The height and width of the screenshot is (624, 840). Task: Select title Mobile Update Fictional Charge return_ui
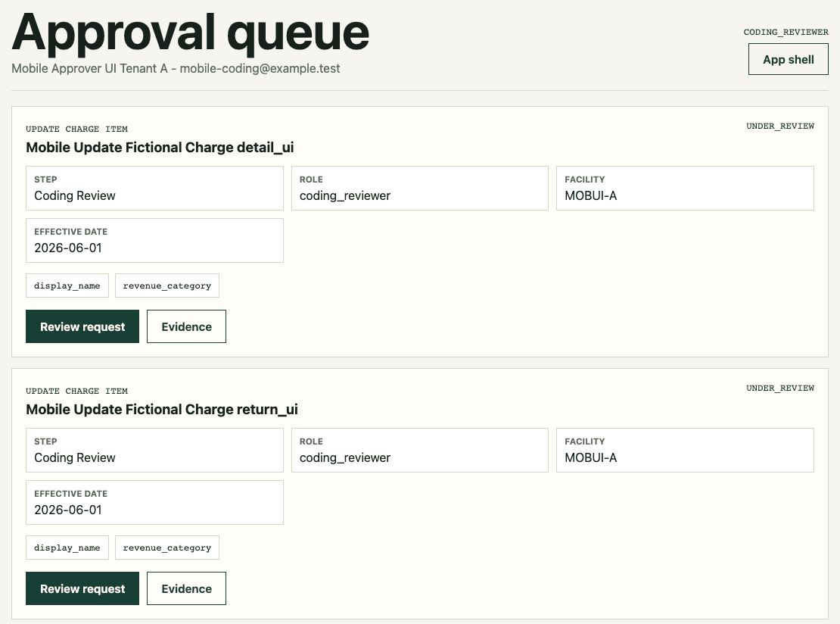pos(162,410)
